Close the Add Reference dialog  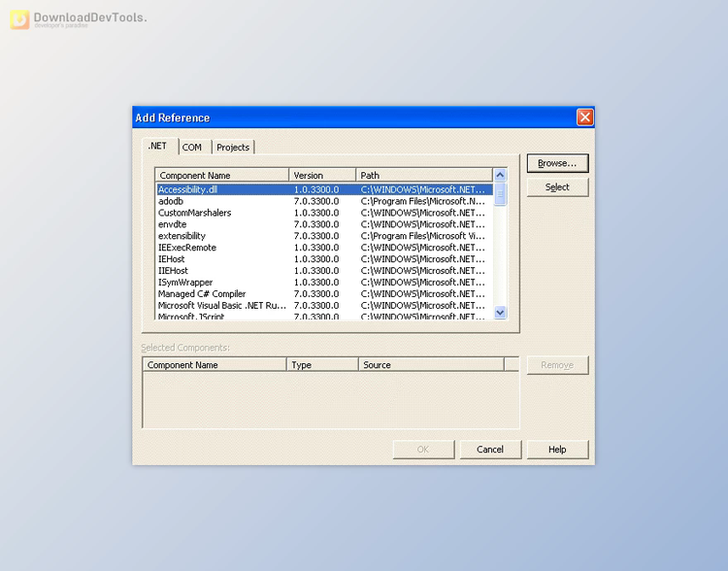coord(584,118)
